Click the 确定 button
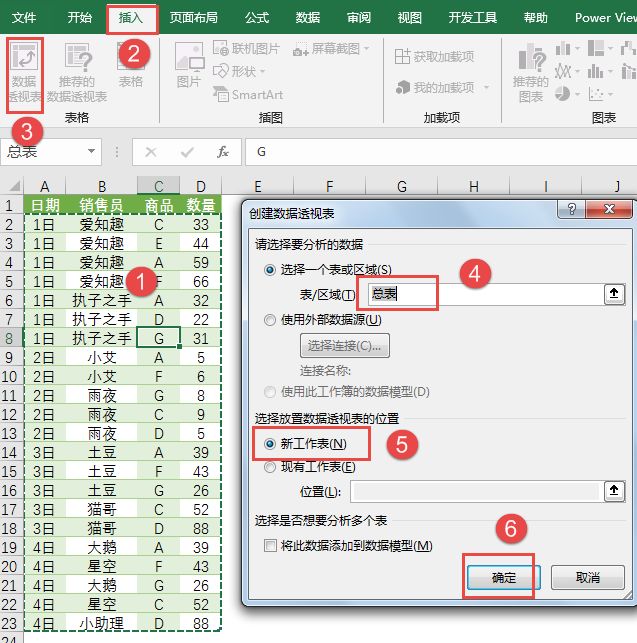Image resolution: width=637 pixels, height=643 pixels. point(504,578)
